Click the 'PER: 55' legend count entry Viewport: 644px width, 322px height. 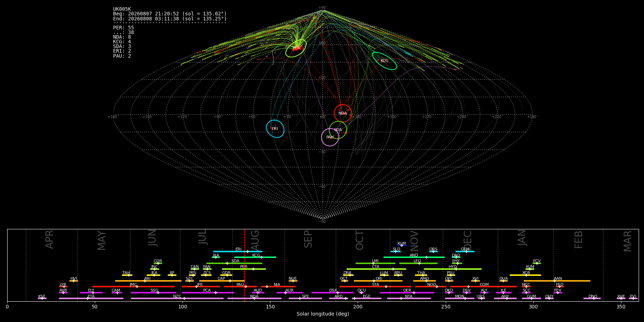(x=123, y=28)
